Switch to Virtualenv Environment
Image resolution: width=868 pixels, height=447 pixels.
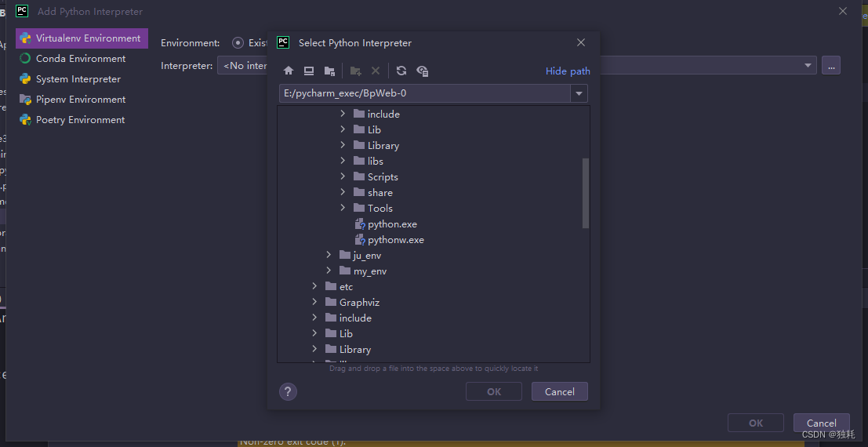tap(82, 38)
